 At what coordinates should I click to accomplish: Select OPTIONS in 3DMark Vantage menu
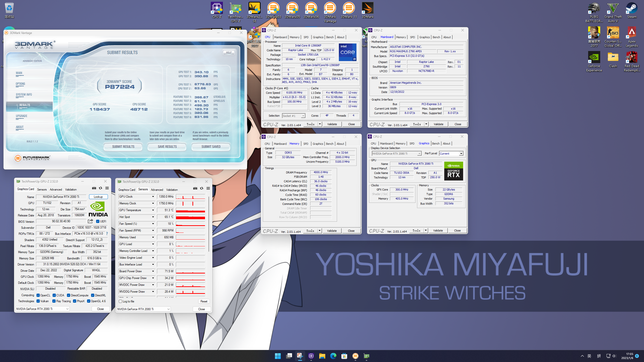coord(20,84)
